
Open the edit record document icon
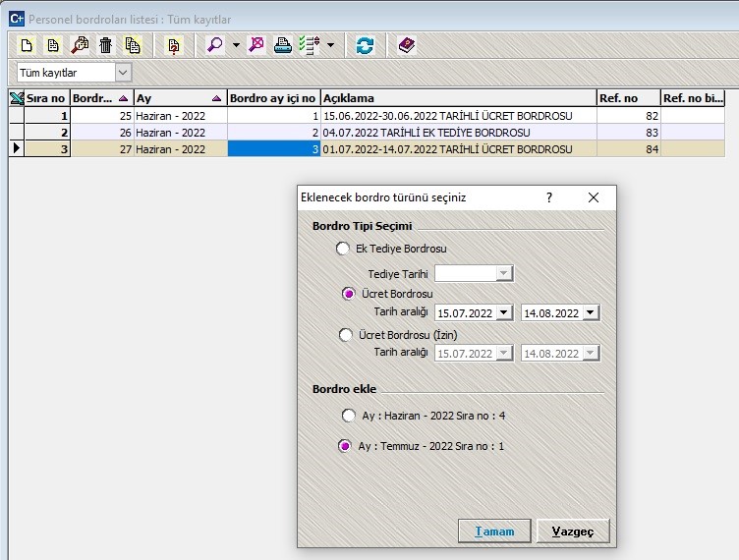pyautogui.click(x=53, y=46)
